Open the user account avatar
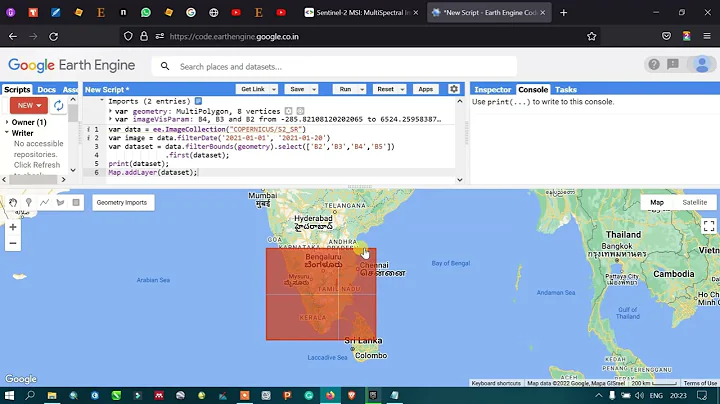720x404 pixels. [702, 65]
